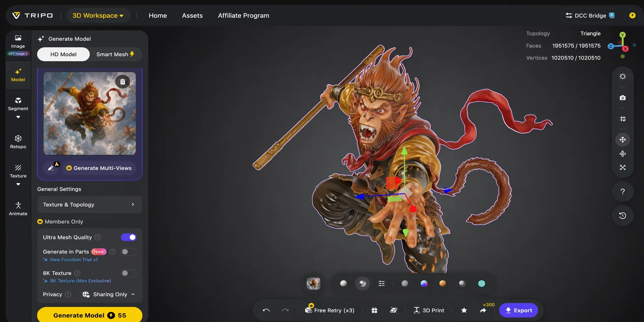Click the grid settings icon in the viewport toolbar

click(623, 119)
